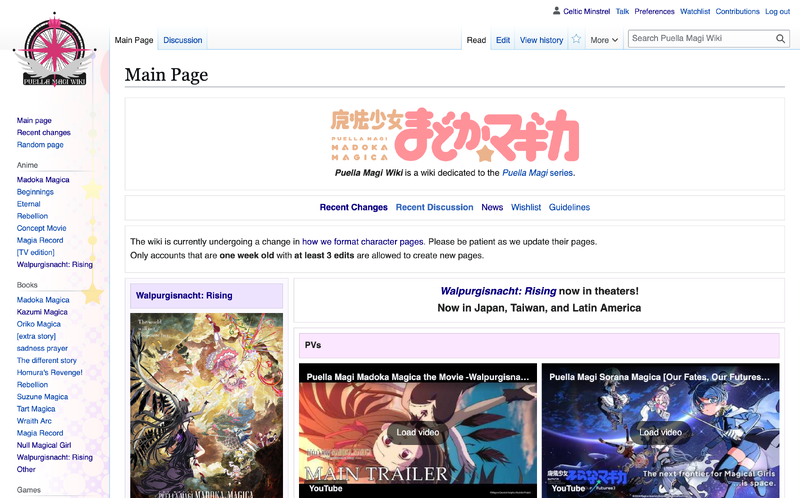Open the Guidelines link
This screenshot has width=800, height=498.
click(569, 207)
